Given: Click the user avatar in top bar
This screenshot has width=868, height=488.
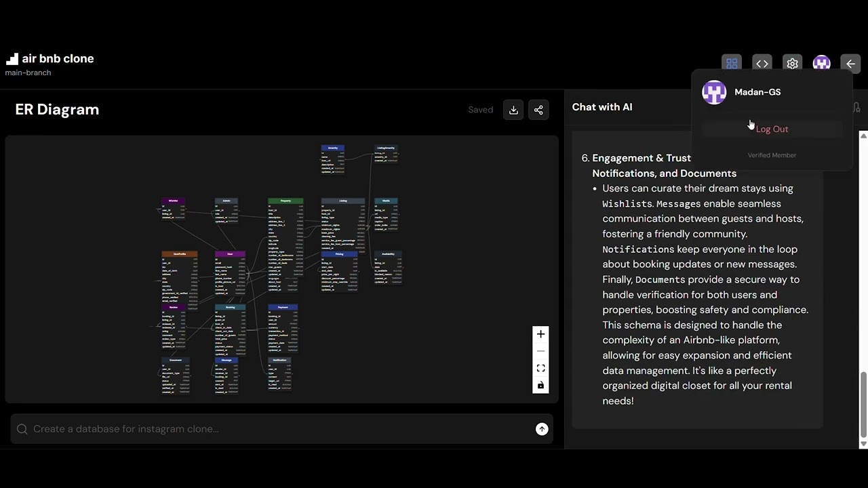Looking at the screenshot, I should [822, 64].
